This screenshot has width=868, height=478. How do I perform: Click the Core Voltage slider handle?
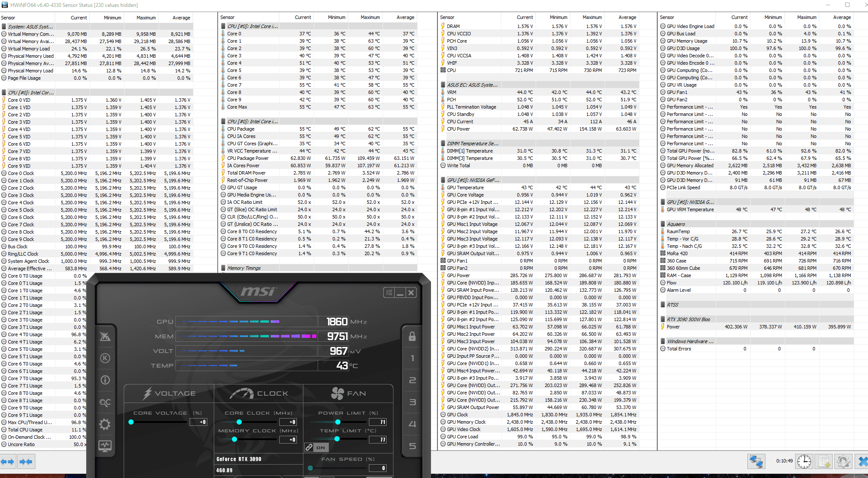131,422
